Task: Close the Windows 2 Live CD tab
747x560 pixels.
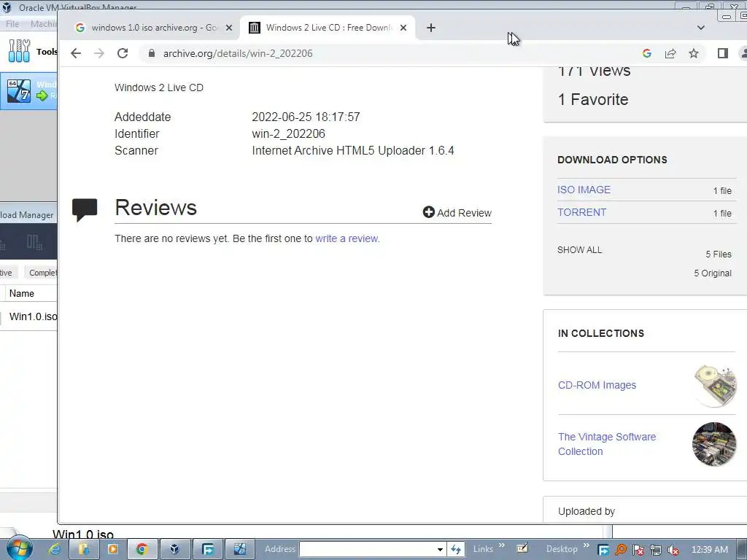Action: point(403,28)
